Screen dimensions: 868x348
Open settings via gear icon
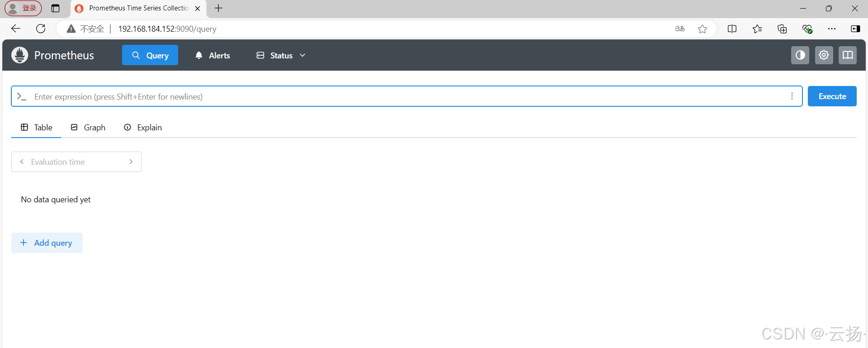tap(824, 55)
